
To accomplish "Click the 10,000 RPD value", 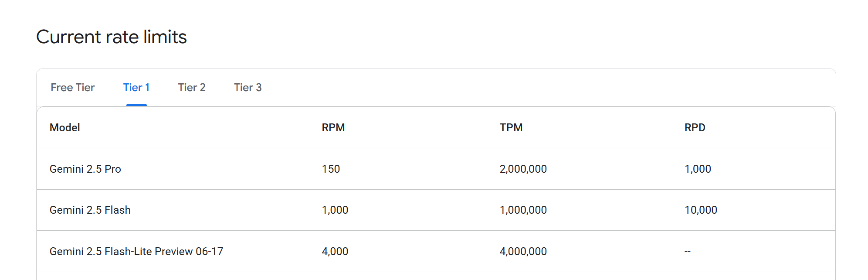I will pos(701,210).
